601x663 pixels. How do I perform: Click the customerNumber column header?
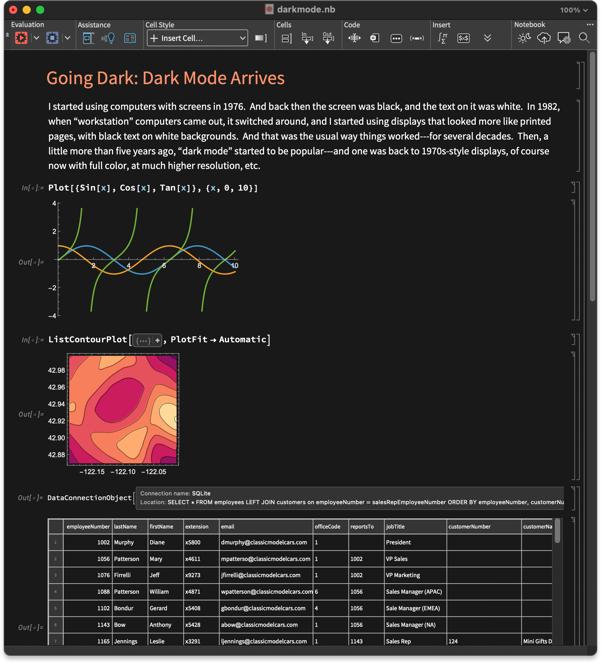(483, 527)
